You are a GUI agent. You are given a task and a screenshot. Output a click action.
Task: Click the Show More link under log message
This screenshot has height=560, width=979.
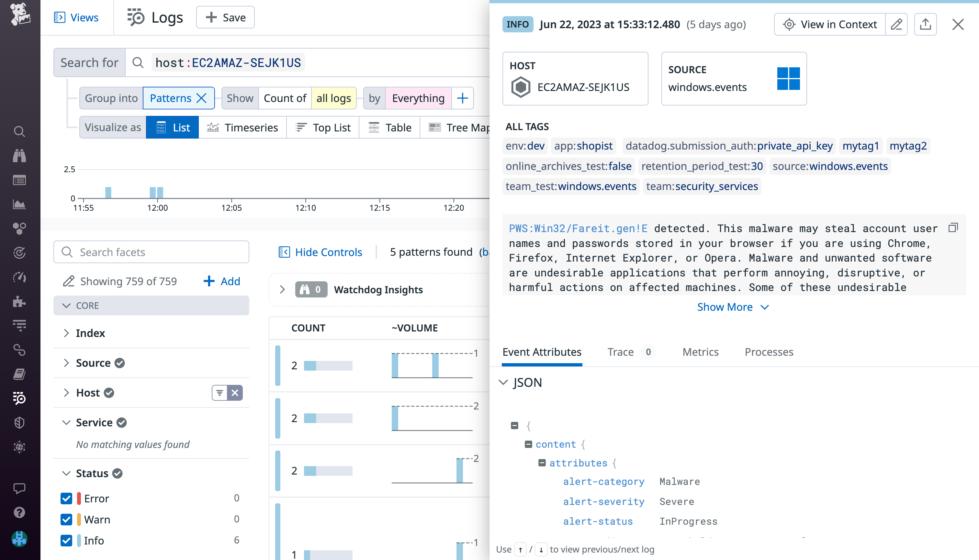726,307
